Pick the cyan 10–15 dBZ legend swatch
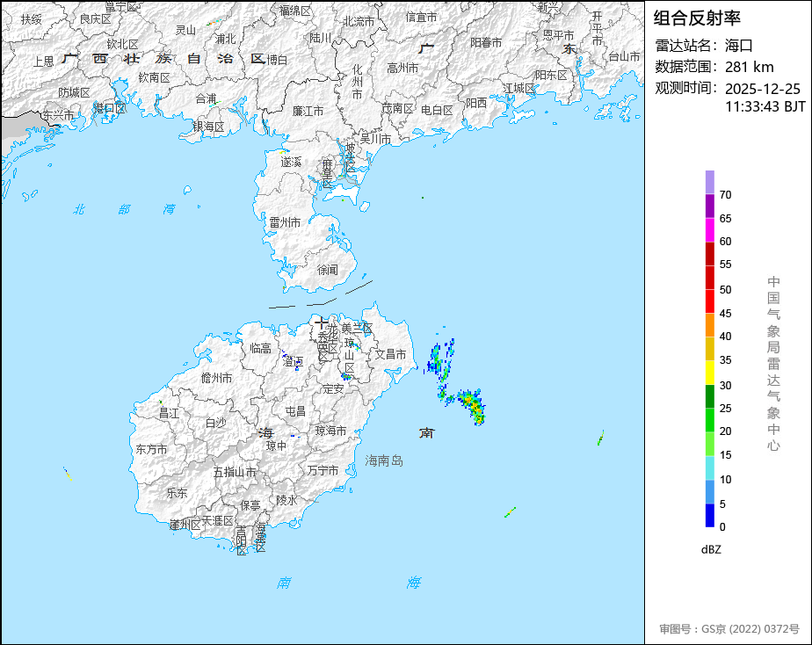 click(709, 468)
